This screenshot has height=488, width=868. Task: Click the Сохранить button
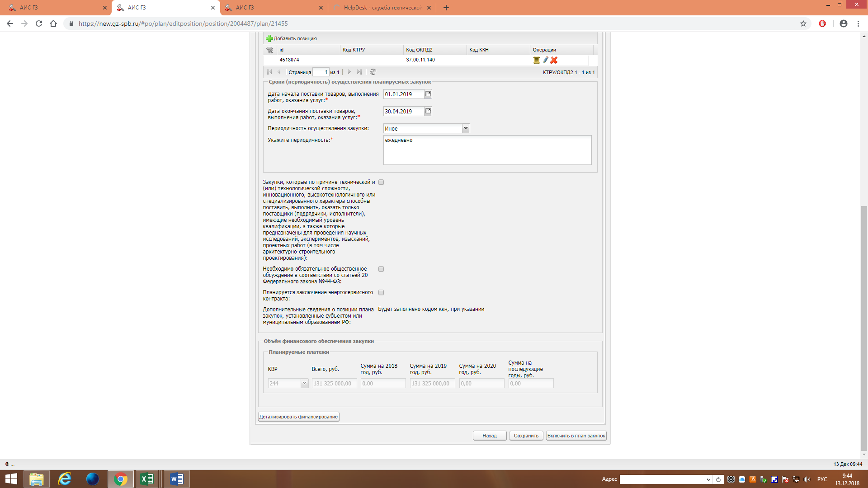pyautogui.click(x=526, y=436)
